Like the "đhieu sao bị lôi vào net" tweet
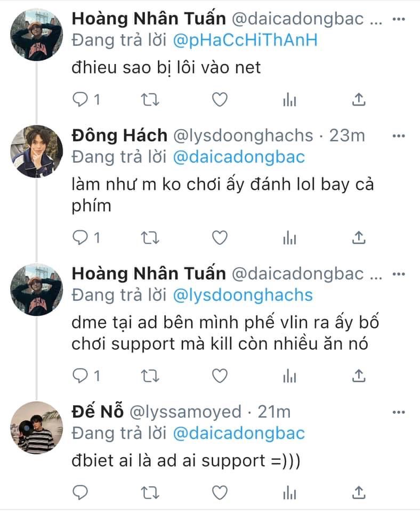Image resolution: width=420 pixels, height=512 pixels. pyautogui.click(x=220, y=99)
